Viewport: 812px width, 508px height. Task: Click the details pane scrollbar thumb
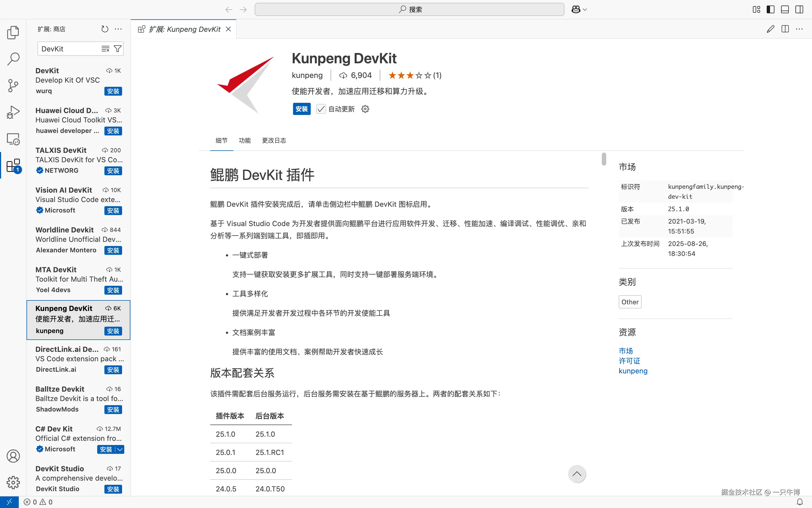604,159
